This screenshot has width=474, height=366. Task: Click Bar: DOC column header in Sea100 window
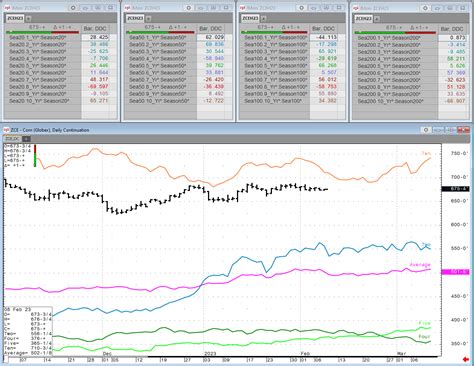point(323,29)
